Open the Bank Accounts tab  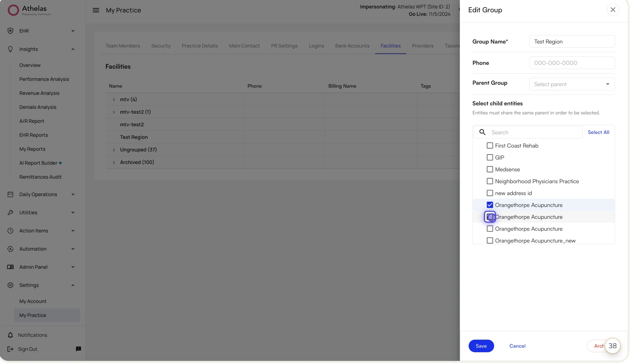[x=352, y=46]
